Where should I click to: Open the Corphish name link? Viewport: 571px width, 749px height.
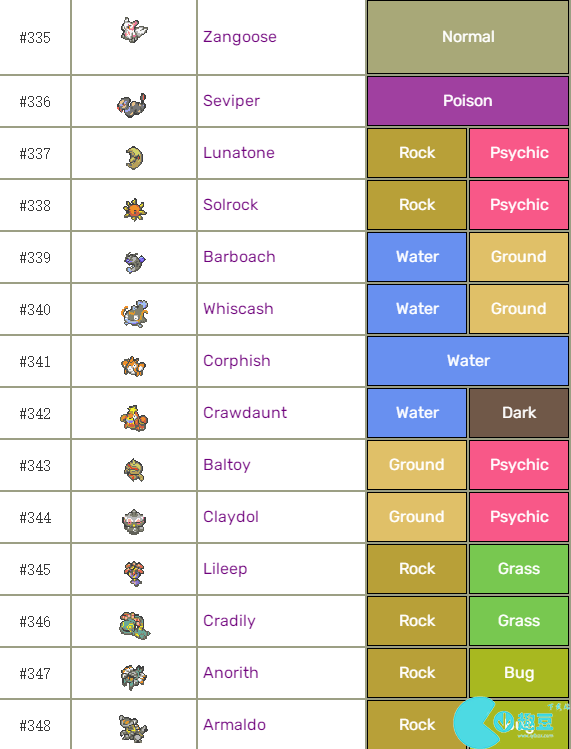click(237, 361)
